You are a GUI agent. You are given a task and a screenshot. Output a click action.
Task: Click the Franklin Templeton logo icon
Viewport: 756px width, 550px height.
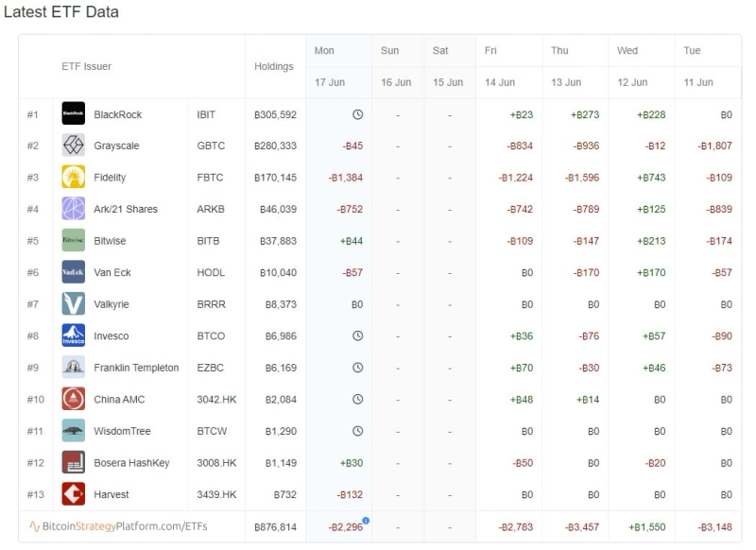click(73, 368)
